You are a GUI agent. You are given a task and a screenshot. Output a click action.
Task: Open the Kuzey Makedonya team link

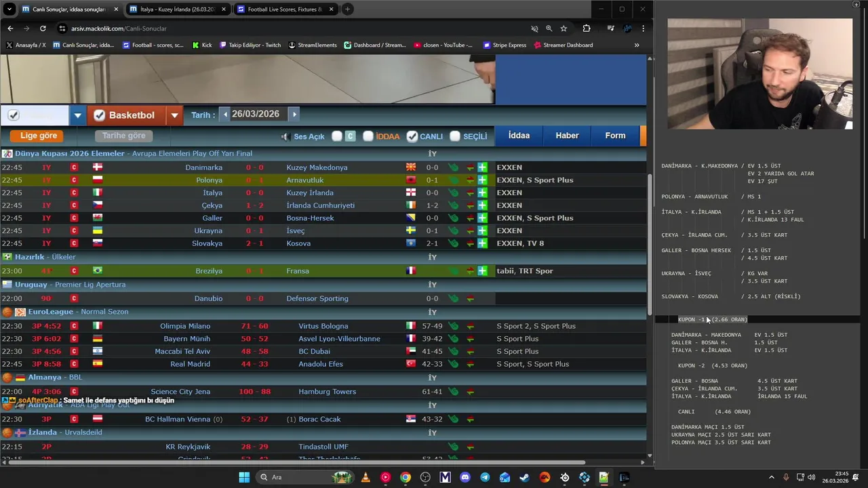(x=317, y=167)
